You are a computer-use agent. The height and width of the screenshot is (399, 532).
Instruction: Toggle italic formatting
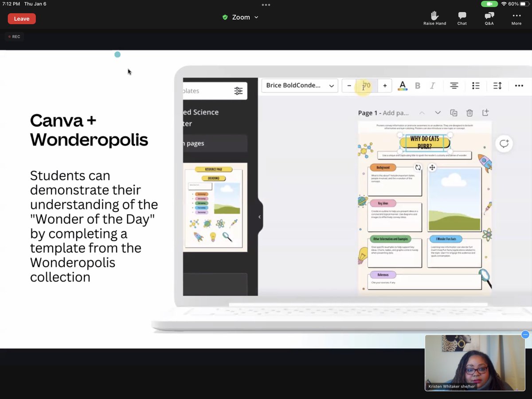pos(432,86)
